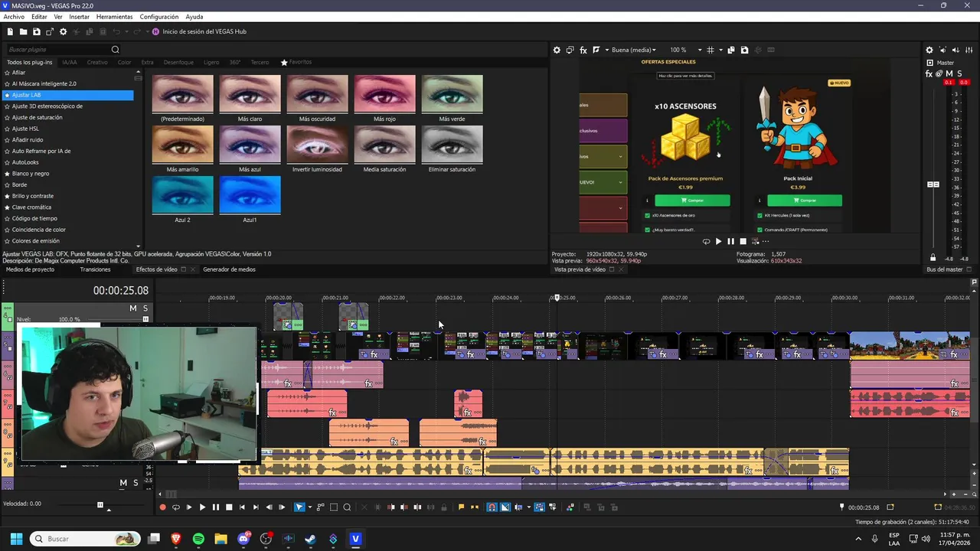Solo the Master bus with S button

point(959,73)
